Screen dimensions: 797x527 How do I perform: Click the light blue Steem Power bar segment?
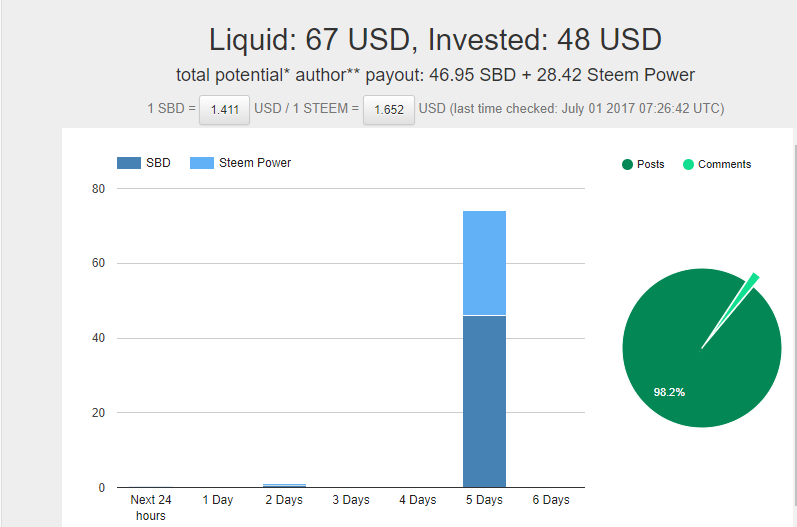click(484, 263)
